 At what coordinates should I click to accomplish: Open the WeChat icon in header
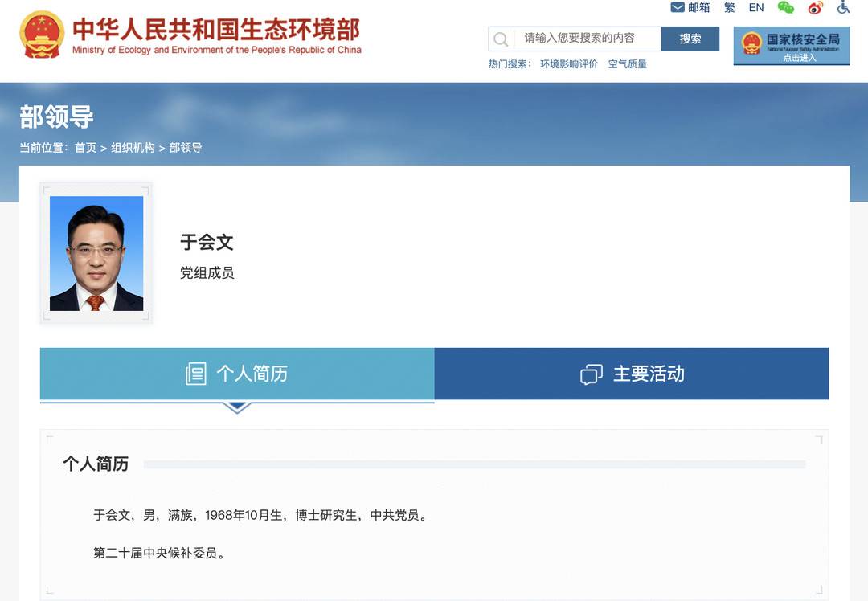785,8
